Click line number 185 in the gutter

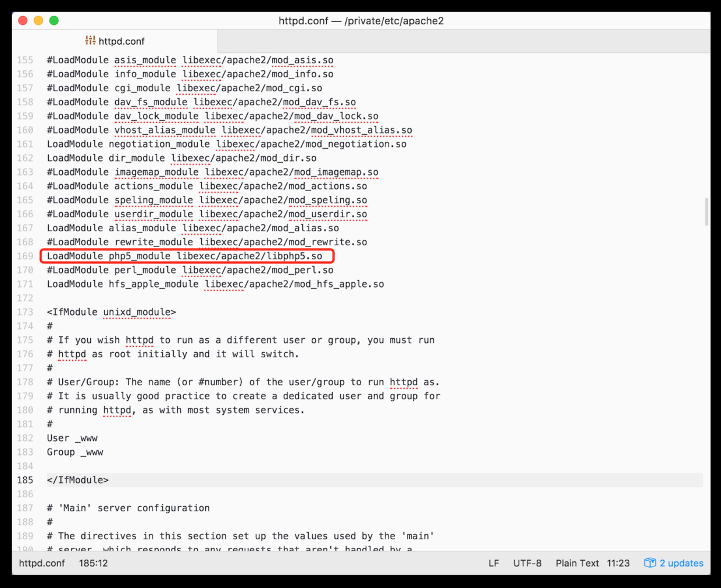point(25,480)
